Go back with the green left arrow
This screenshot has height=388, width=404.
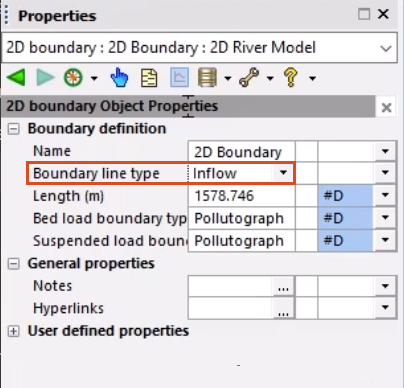tap(16, 78)
